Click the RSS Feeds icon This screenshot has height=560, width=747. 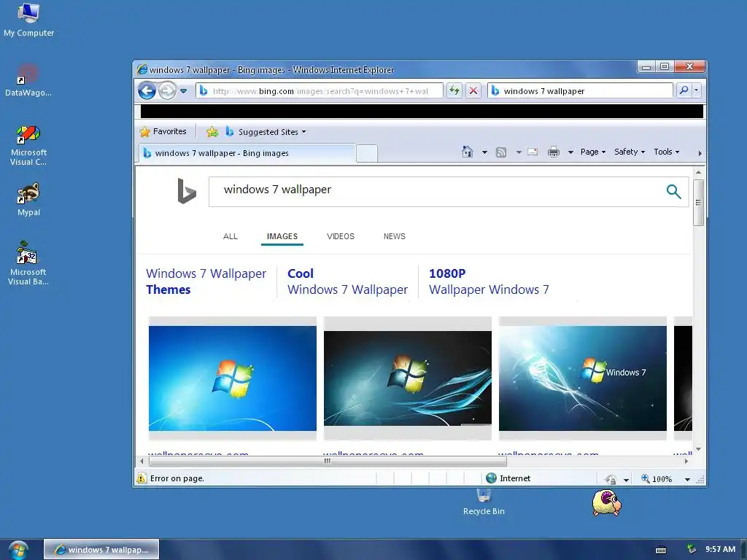coord(501,152)
